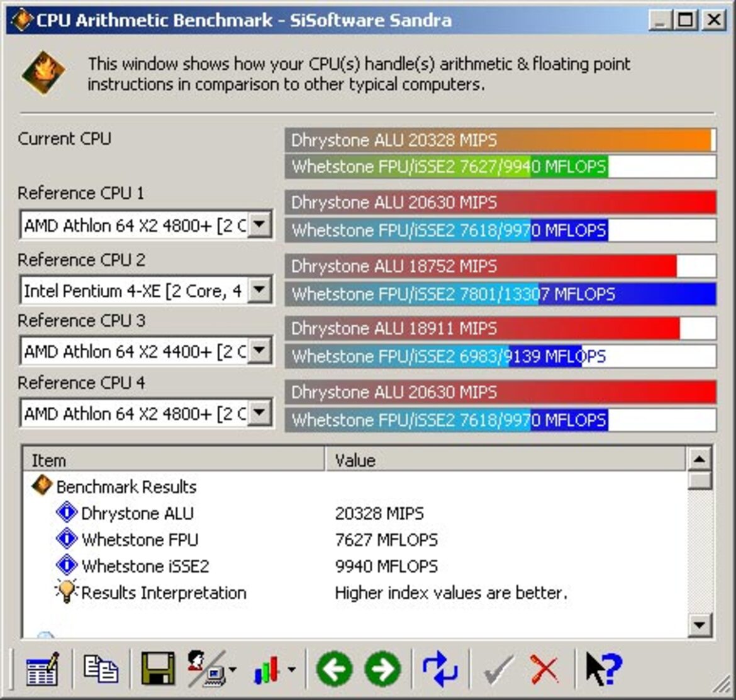Screen dimensions: 736x700
Task: Click the title bar Sandra application icon
Action: [x=21, y=20]
